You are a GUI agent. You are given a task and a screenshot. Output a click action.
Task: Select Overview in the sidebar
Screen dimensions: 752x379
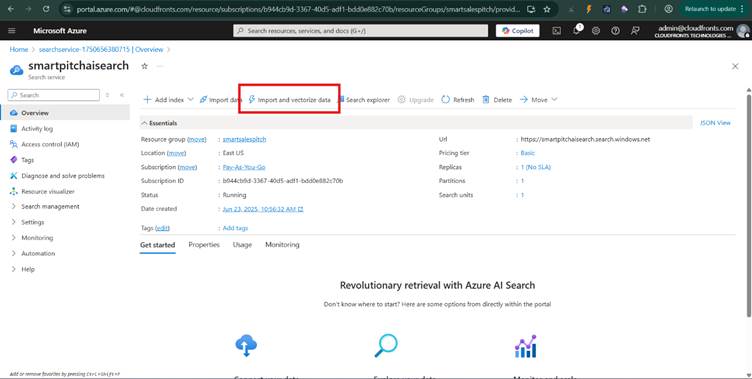click(x=35, y=113)
